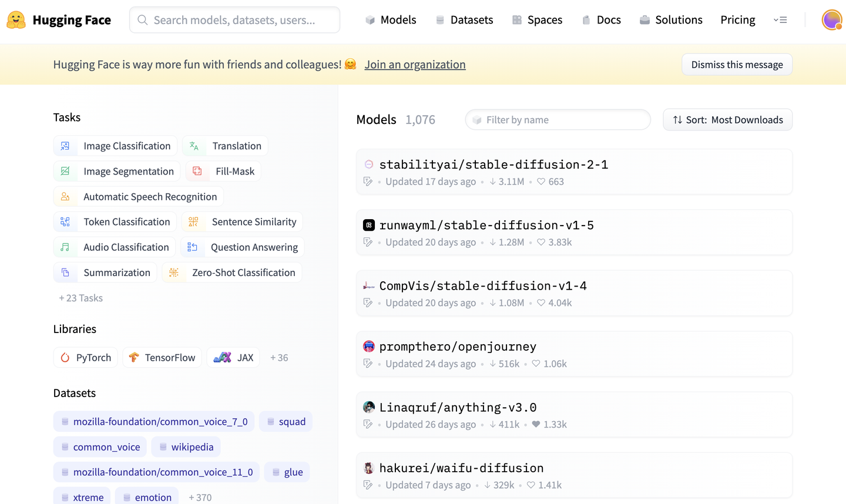Click the stabilityai model avatar icon
Viewport: 846px width, 504px height.
tap(369, 164)
